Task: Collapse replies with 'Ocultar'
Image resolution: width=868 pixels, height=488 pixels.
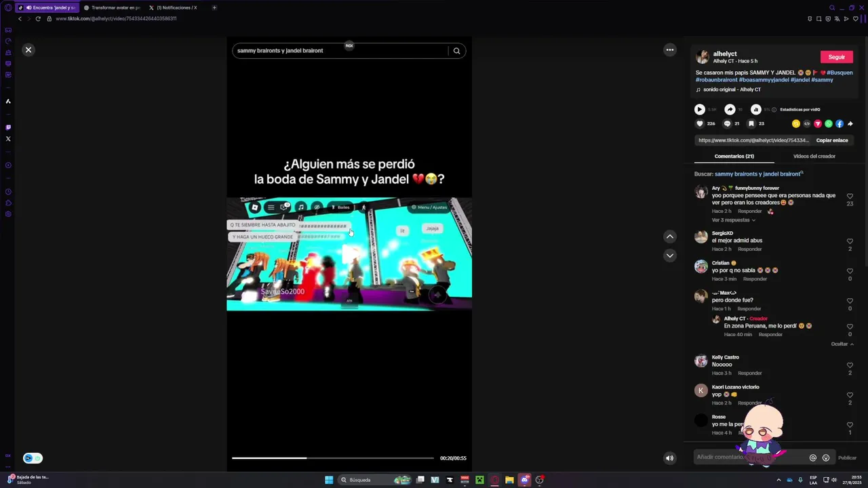Action: click(842, 344)
